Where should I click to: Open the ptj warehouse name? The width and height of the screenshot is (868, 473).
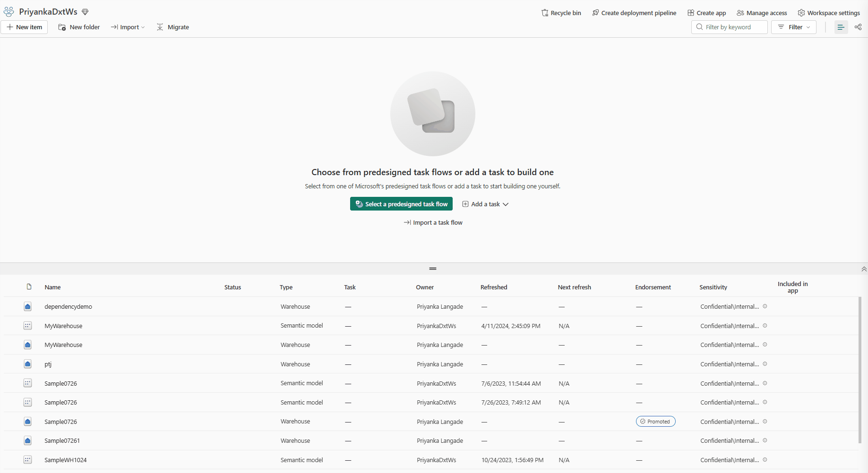point(48,364)
